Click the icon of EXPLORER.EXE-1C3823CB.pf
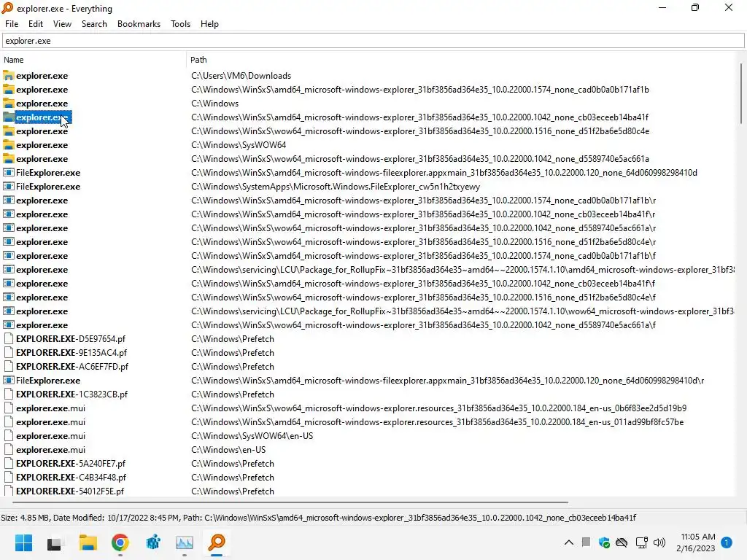Image resolution: width=747 pixels, height=560 pixels. point(9,394)
